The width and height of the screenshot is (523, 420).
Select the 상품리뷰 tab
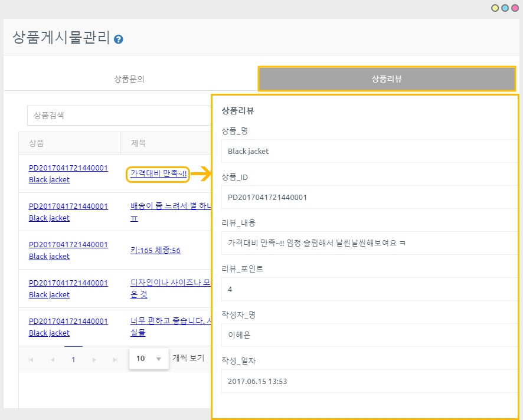coord(387,78)
